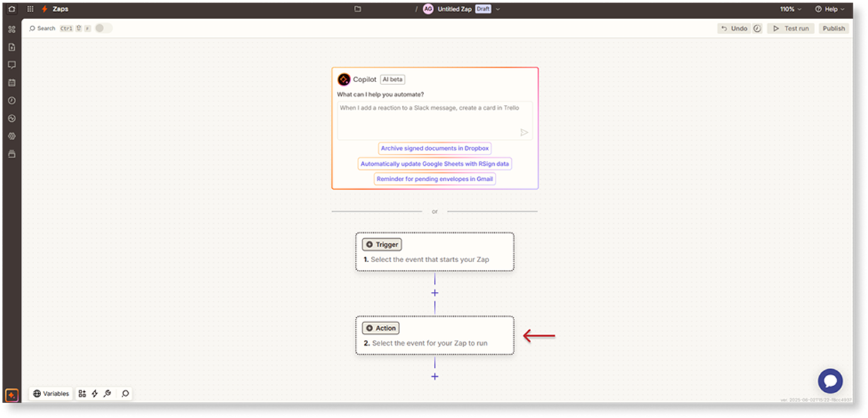Click the Home icon in top-left corner
Image resolution: width=868 pixels, height=418 pixels.
11,9
